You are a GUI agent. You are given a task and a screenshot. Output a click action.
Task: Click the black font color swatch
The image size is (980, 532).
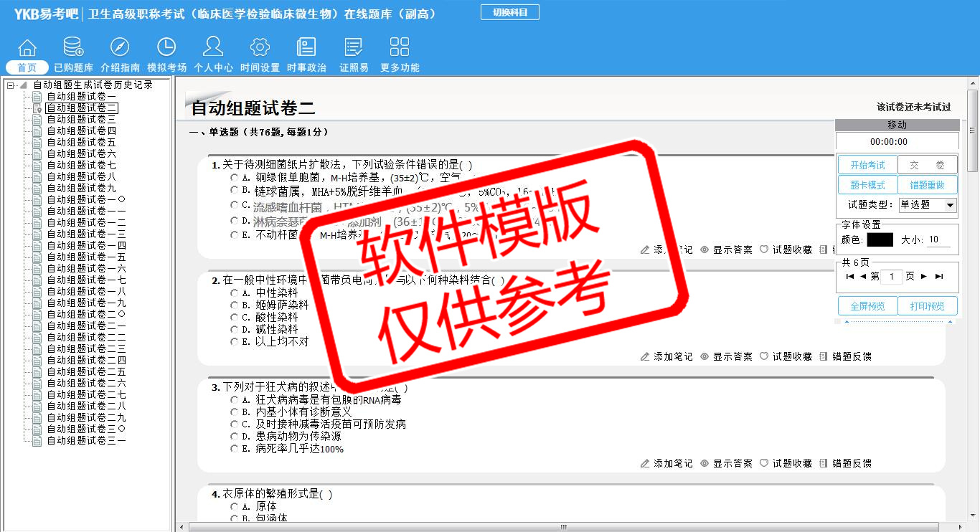880,240
